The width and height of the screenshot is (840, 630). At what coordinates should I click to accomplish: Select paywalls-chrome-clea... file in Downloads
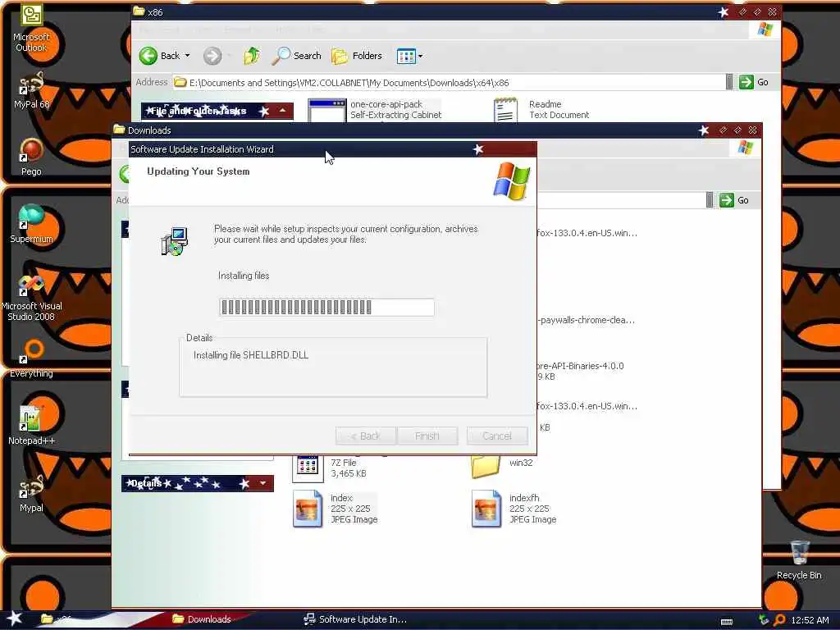click(587, 320)
